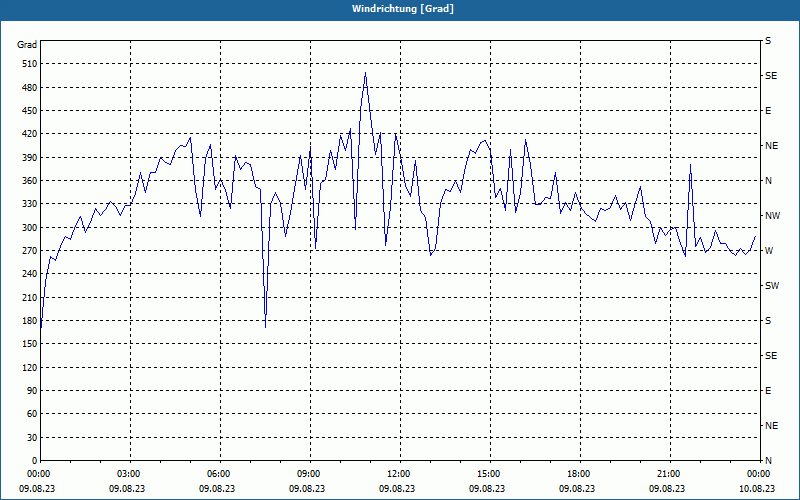The height and width of the screenshot is (500, 800).
Task: Select the 18:00 time label
Action: click(581, 474)
